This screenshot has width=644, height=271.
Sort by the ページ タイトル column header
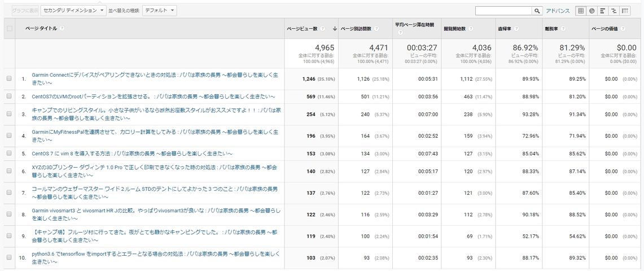pos(41,28)
